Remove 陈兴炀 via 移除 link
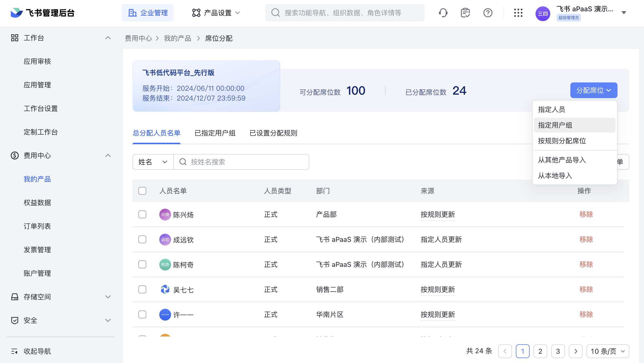The width and height of the screenshot is (644, 363). [586, 214]
